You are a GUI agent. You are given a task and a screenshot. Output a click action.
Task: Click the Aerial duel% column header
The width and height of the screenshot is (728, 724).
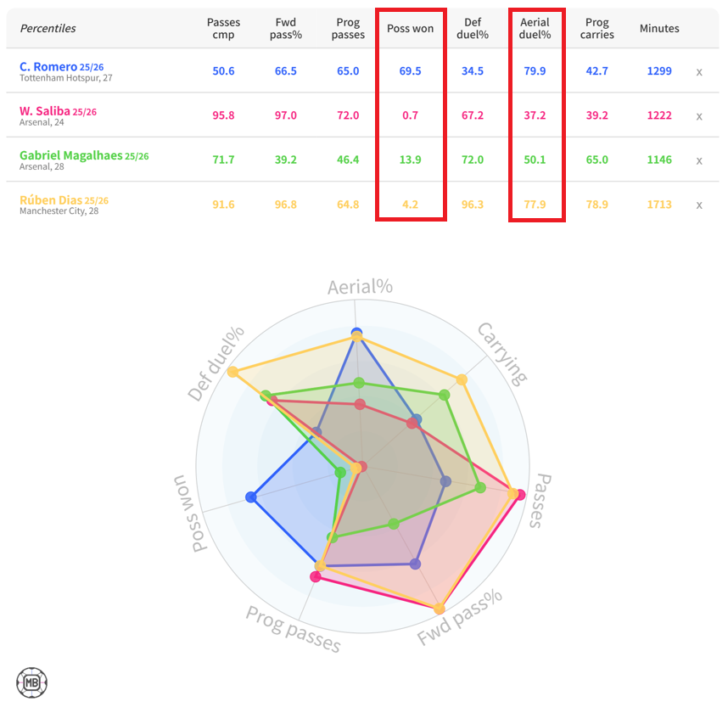click(535, 28)
